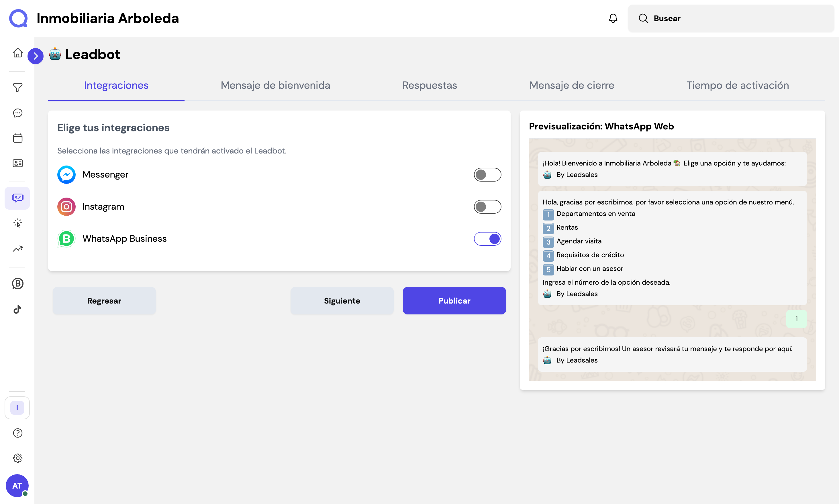Select the Integraciones tab
839x504 pixels.
116,85
